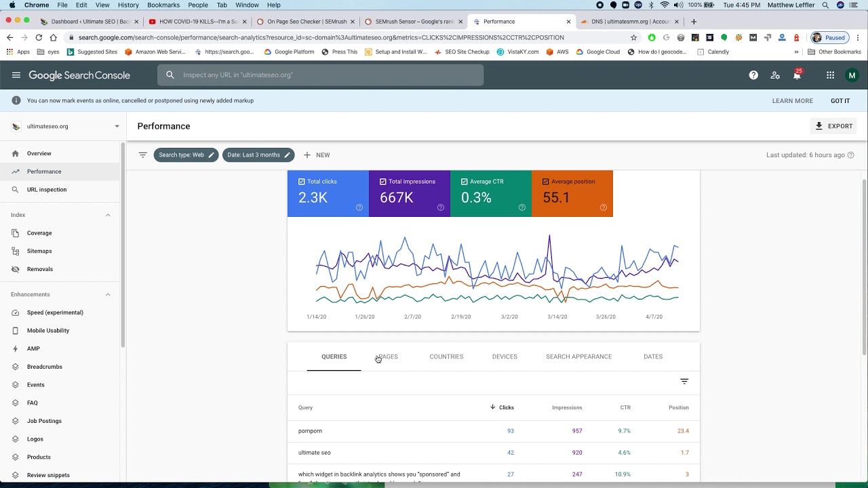Show more bookmarks chevron
The width and height of the screenshot is (868, 488).
coord(796,52)
